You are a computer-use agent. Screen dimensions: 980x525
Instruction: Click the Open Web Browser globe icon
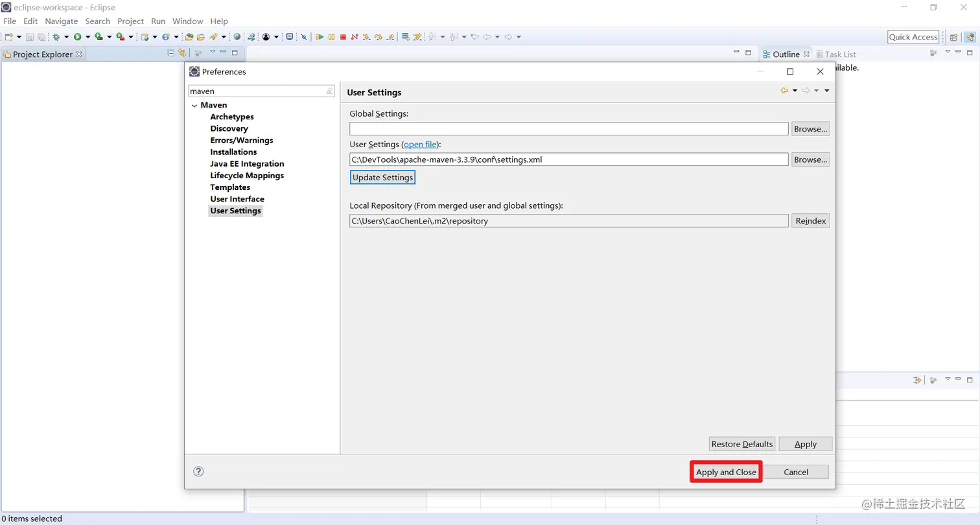[x=237, y=37]
